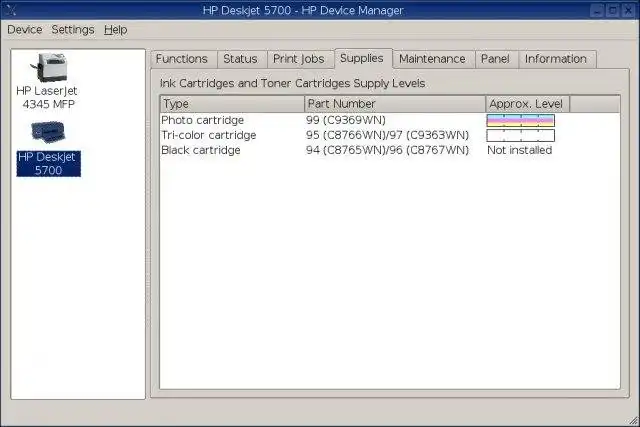
Task: Click part number 94 (C8765WN)/96 (C8767WN)
Action: click(387, 150)
